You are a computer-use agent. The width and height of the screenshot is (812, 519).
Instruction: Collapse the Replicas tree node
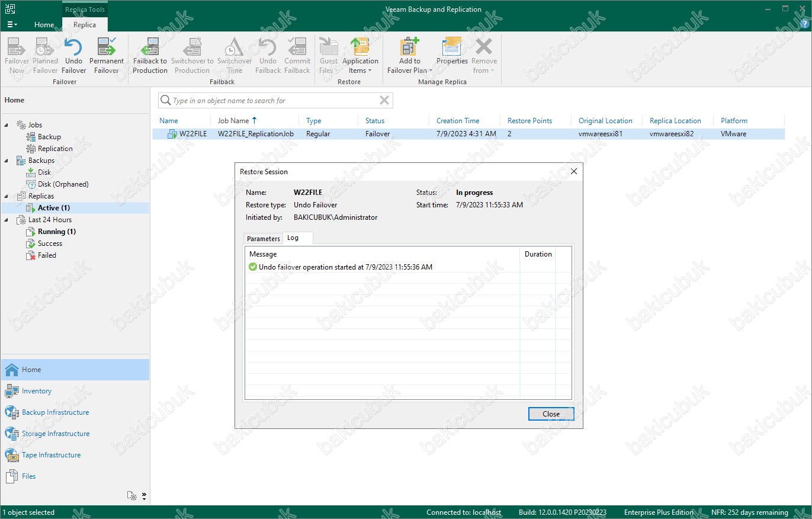(x=7, y=196)
